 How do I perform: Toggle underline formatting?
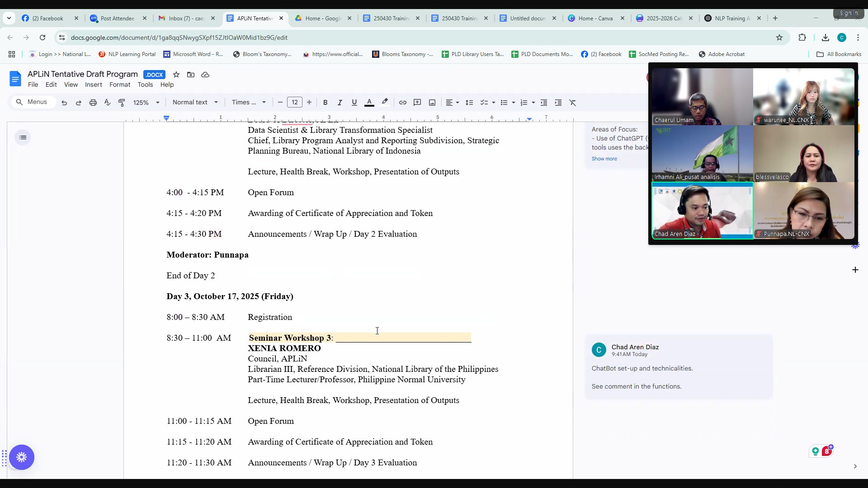point(354,103)
